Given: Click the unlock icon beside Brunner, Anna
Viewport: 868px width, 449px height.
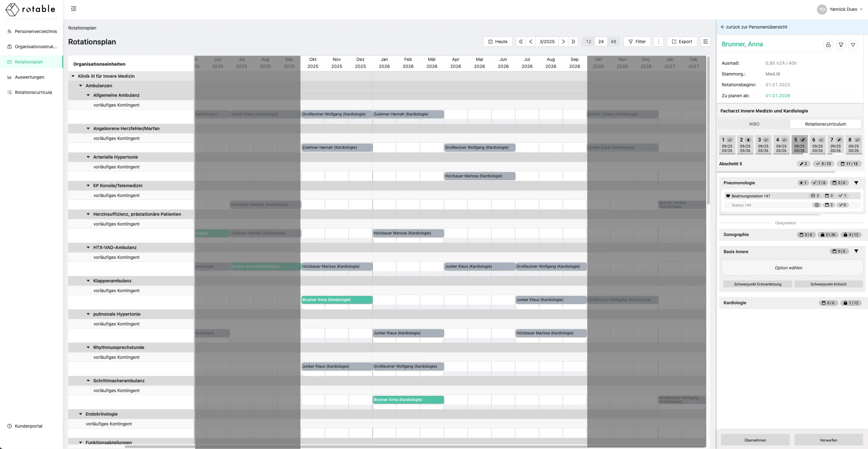Looking at the screenshot, I should pyautogui.click(x=828, y=44).
